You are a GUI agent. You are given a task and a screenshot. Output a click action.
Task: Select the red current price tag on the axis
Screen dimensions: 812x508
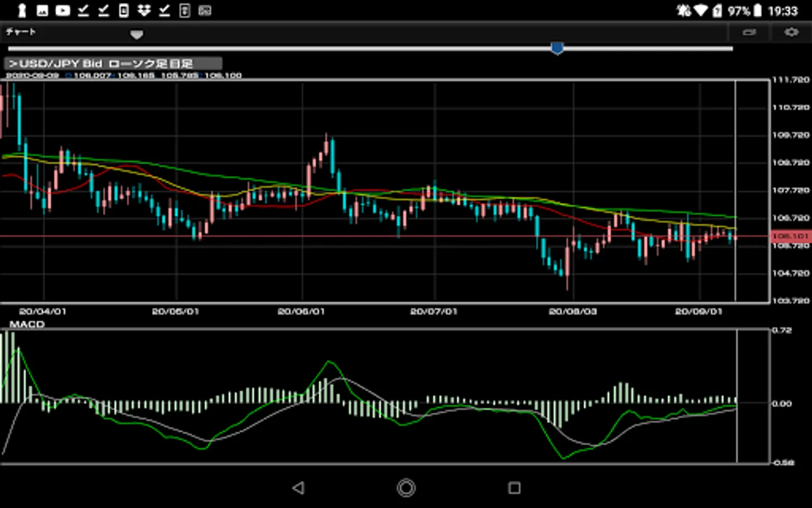tap(791, 236)
